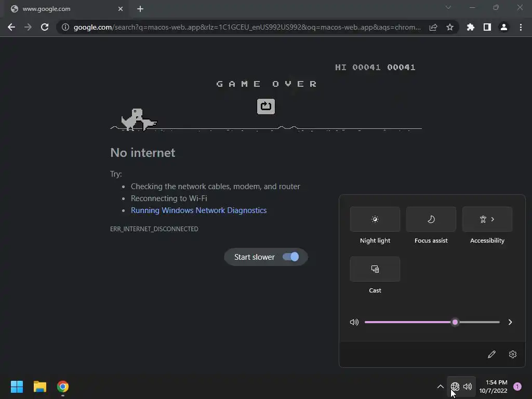The width and height of the screenshot is (532, 399).
Task: Click the network globe tray icon
Action: point(455,387)
